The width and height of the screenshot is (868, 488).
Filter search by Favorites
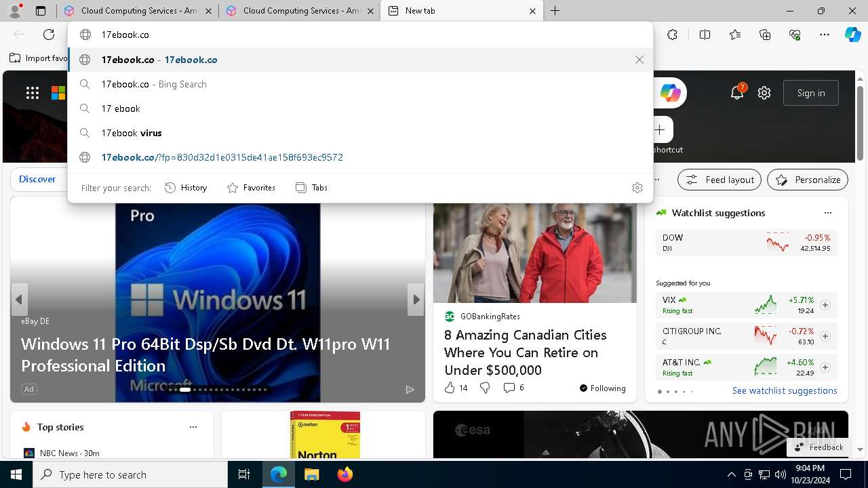click(x=251, y=188)
